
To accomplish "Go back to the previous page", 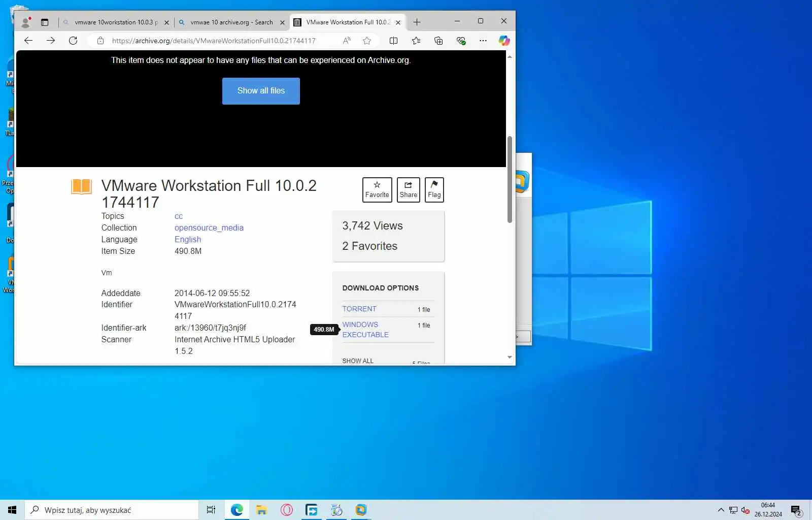I will (x=28, y=41).
